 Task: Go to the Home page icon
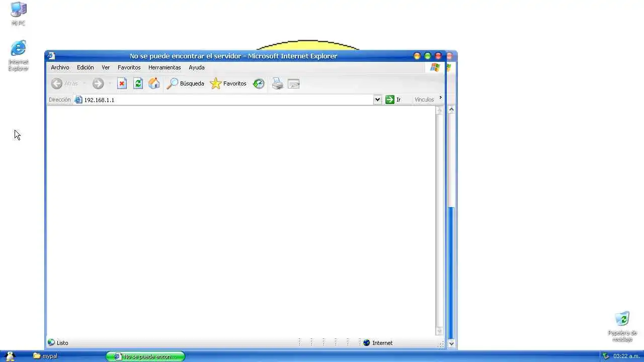pyautogui.click(x=154, y=84)
